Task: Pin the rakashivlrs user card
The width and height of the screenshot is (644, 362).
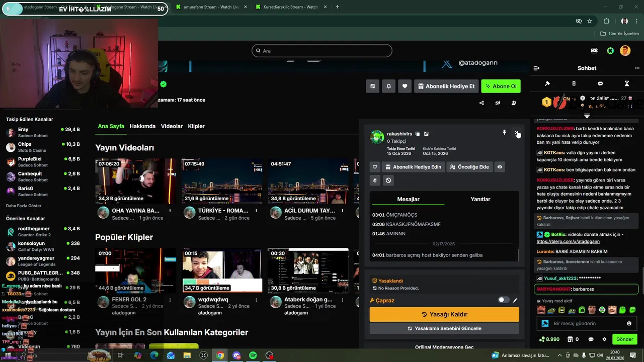Action: click(504, 132)
